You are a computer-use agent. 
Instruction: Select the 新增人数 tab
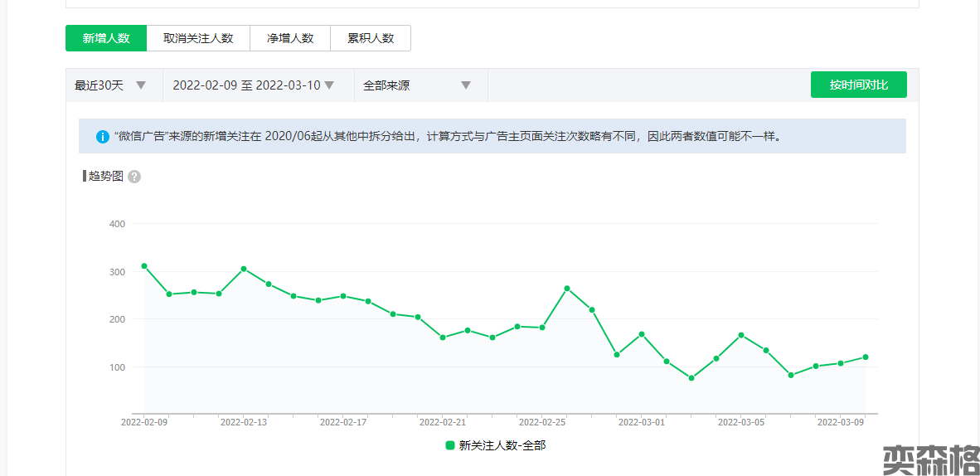[106, 38]
